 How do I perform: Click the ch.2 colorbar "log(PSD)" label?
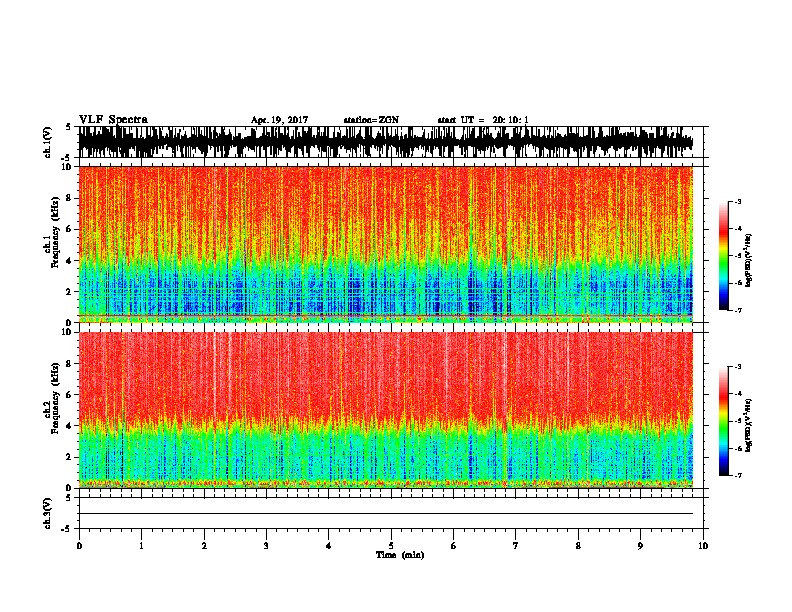(749, 425)
